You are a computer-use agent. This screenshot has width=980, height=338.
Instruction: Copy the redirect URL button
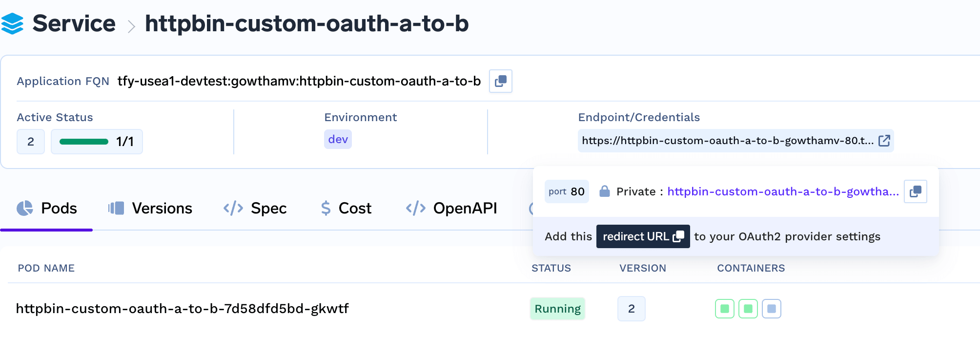coord(643,236)
